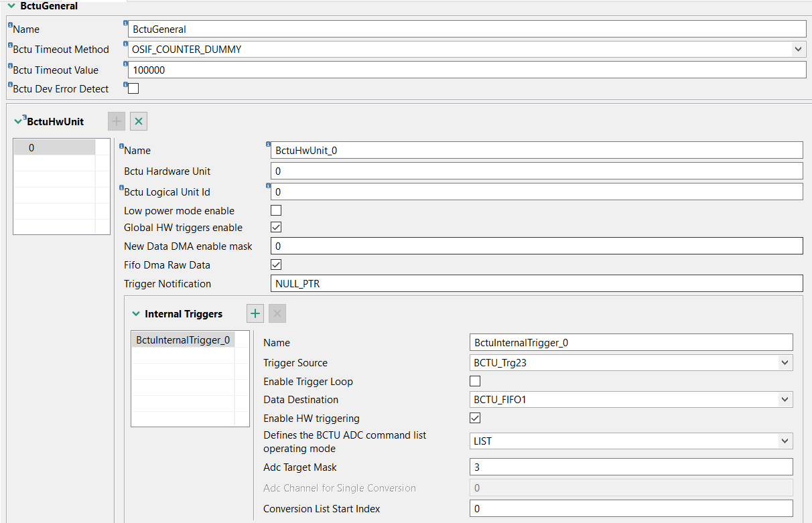Add a new Internal Trigger via plus icon
The height and width of the screenshot is (523, 812).
coord(255,313)
